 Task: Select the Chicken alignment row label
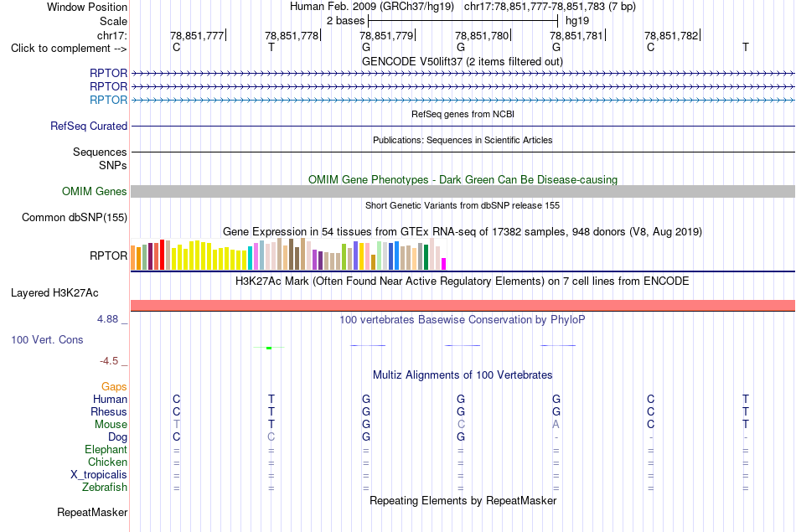107,462
